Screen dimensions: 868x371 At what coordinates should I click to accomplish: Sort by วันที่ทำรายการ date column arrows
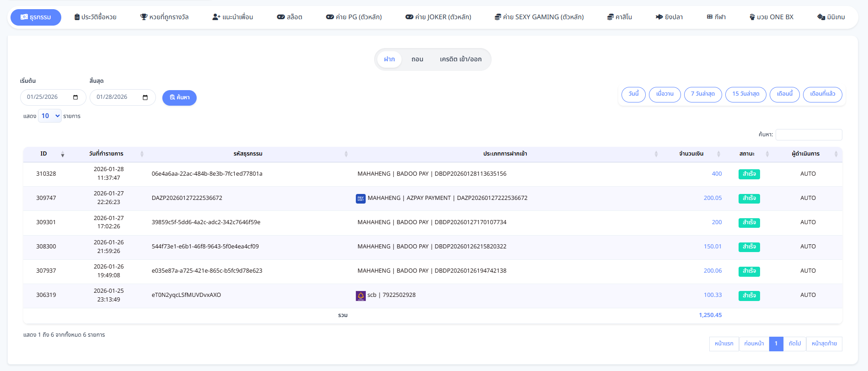142,154
